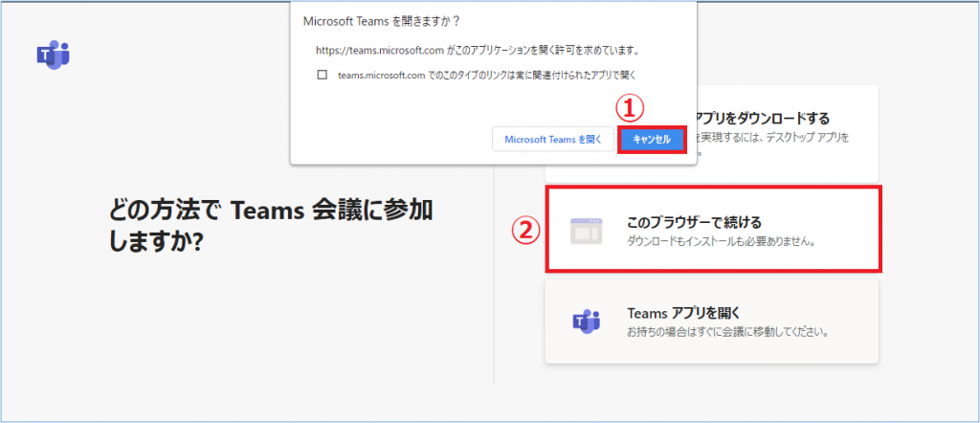980x423 pixels.
Task: Click the Teams logo in the top-left corner
Action: tap(53, 56)
